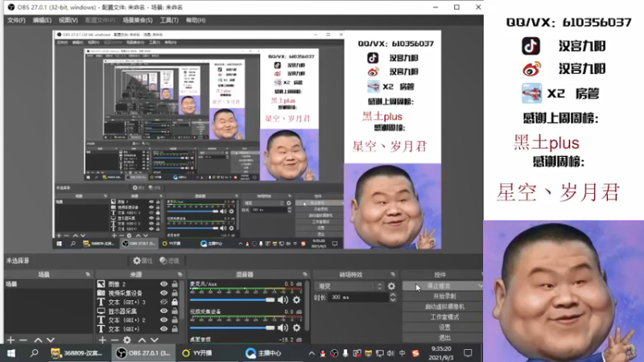The image size is (644, 362).
Task: Move the selected source up
Action: pos(142,339)
